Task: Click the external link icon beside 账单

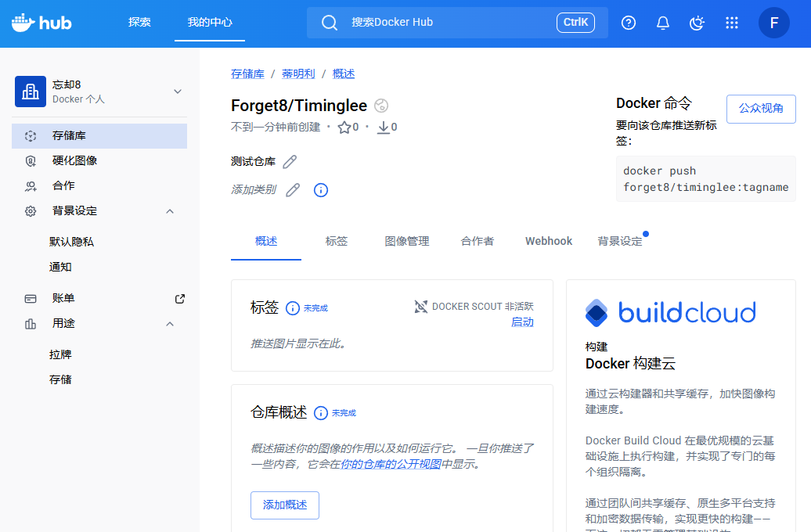Action: (x=180, y=299)
